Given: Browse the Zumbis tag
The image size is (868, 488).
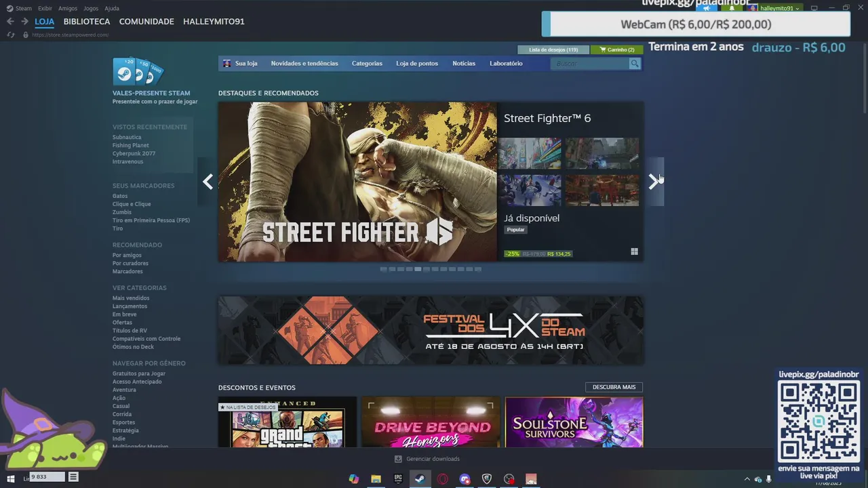Looking at the screenshot, I should click(x=122, y=212).
